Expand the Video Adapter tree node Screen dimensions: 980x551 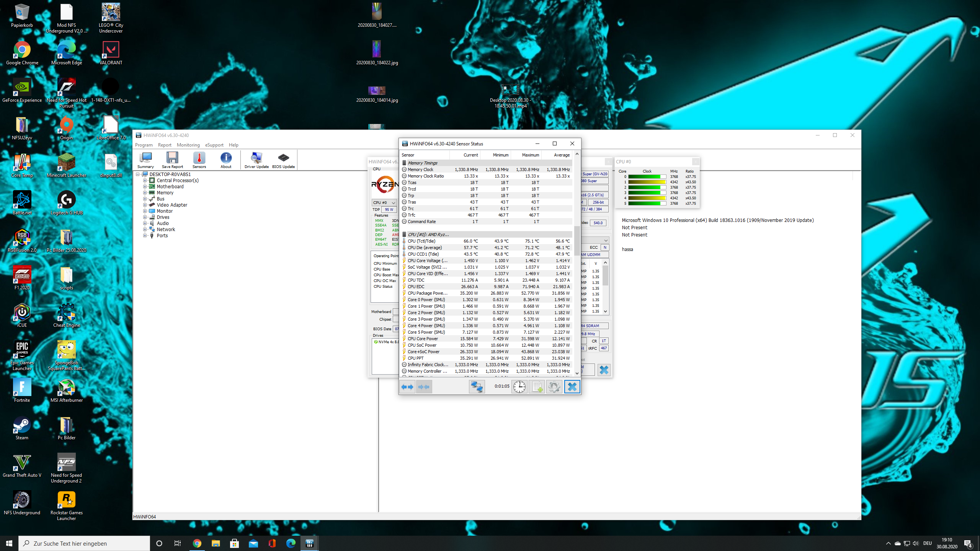pos(145,205)
